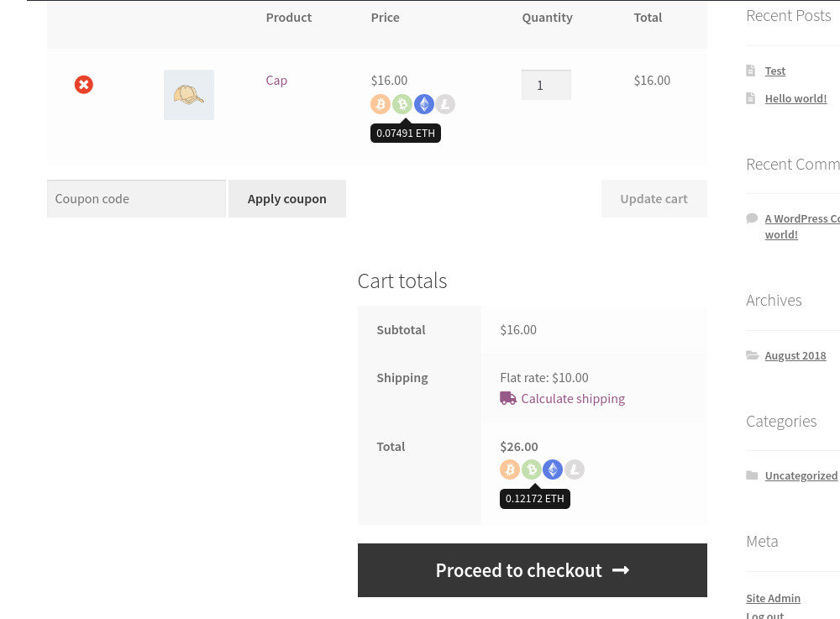Click the Cap quantity field
Image resolution: width=840 pixels, height=619 pixels.
[546, 85]
